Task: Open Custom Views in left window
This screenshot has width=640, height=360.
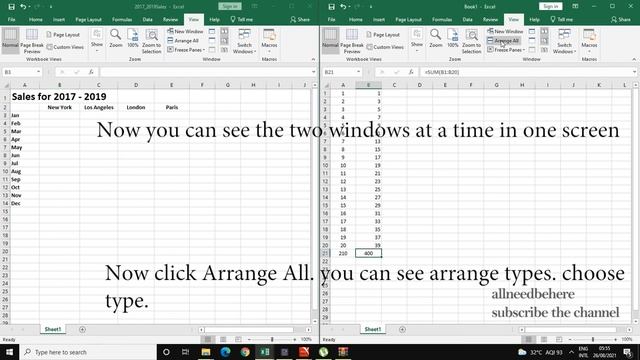Action: coord(65,47)
